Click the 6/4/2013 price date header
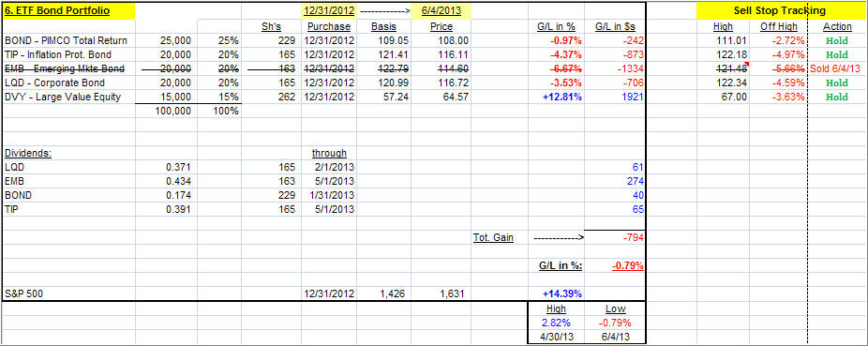Screen dimensions: 868x346 441,11
